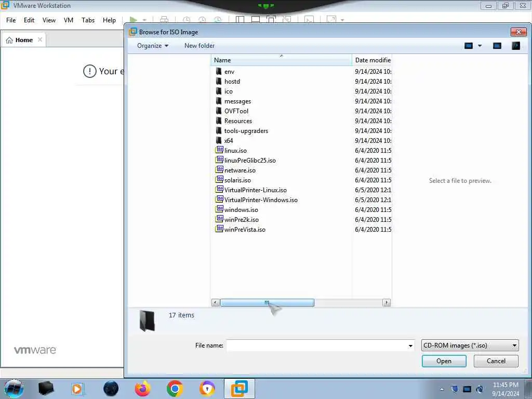
Task: Show hidden system tray icons arrow
Action: click(442, 390)
